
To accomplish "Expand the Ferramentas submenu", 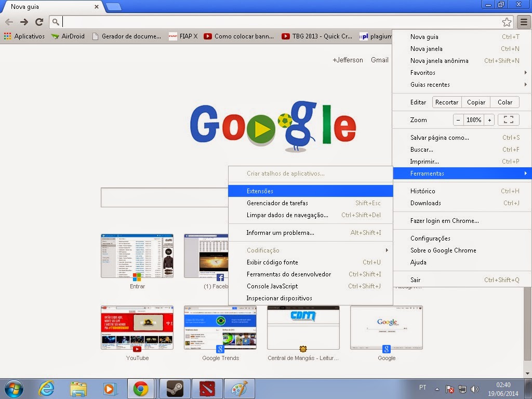I will point(462,174).
